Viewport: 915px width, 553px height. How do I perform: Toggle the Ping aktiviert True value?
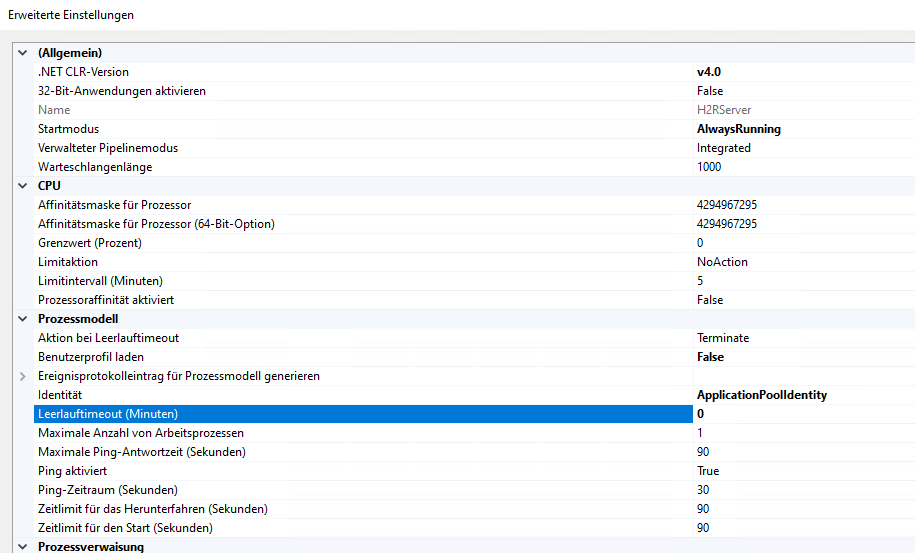pos(708,471)
